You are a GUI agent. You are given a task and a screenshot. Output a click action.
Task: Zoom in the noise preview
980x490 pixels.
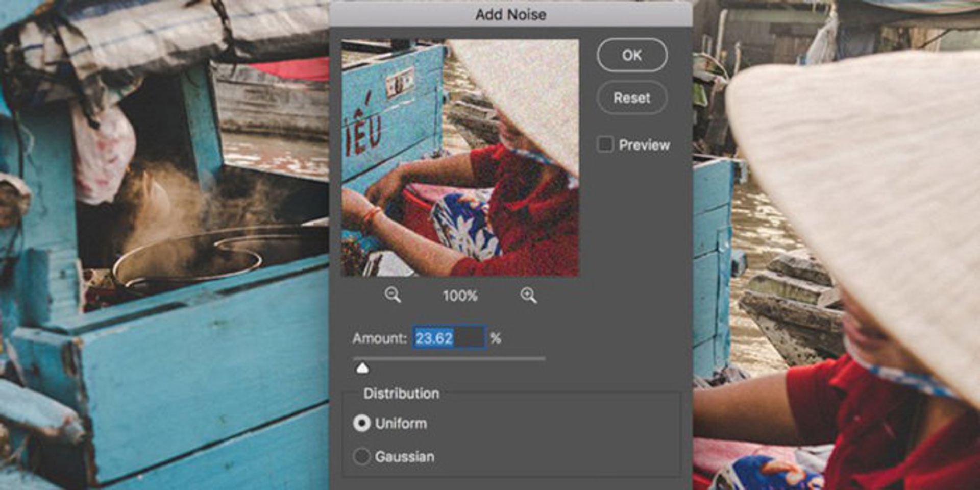(528, 295)
